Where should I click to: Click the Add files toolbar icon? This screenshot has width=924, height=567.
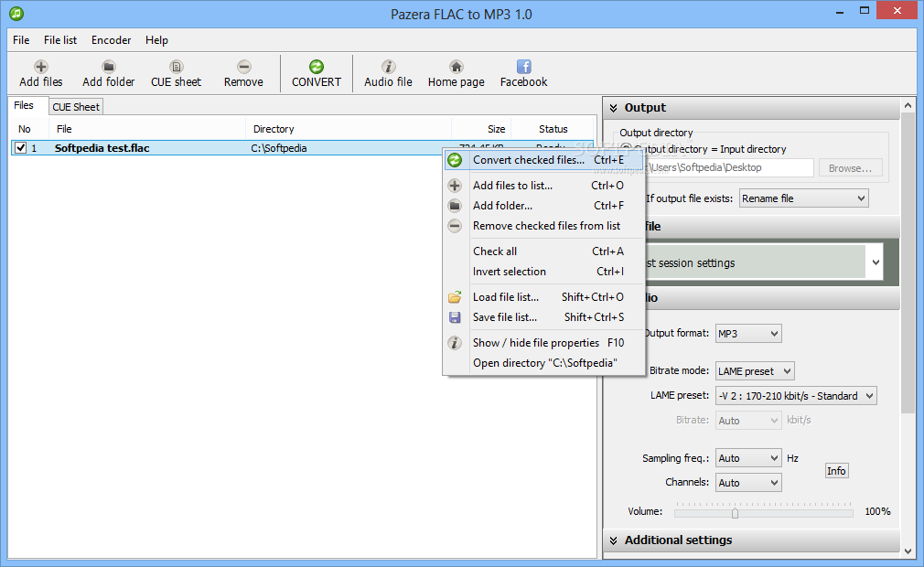[x=40, y=67]
